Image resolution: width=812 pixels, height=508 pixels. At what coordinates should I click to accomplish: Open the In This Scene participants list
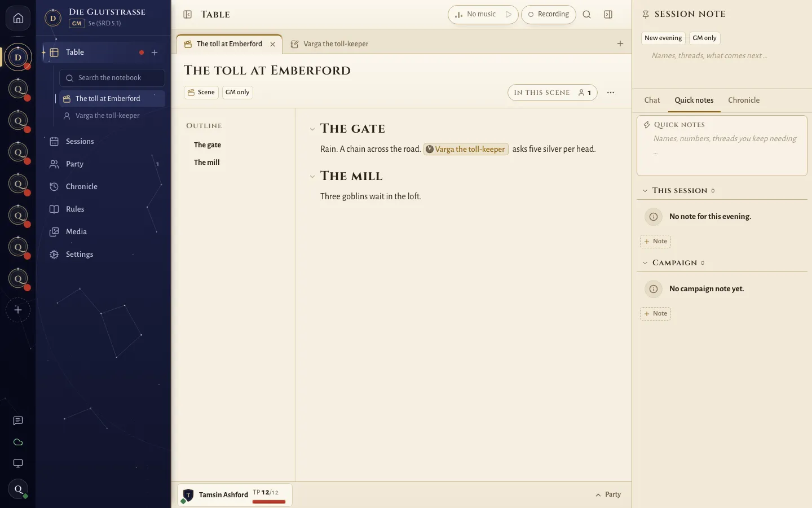(x=553, y=93)
